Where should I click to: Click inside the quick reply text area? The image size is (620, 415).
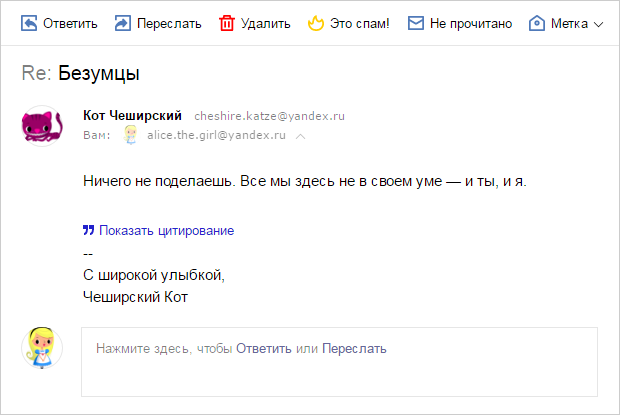[x=339, y=362]
